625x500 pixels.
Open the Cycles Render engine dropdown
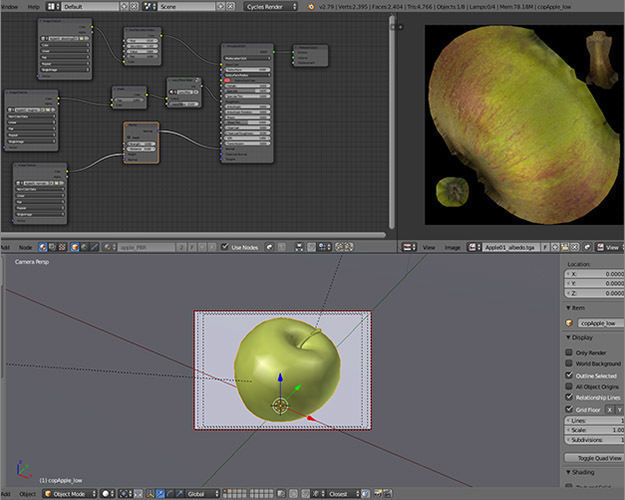click(x=271, y=7)
